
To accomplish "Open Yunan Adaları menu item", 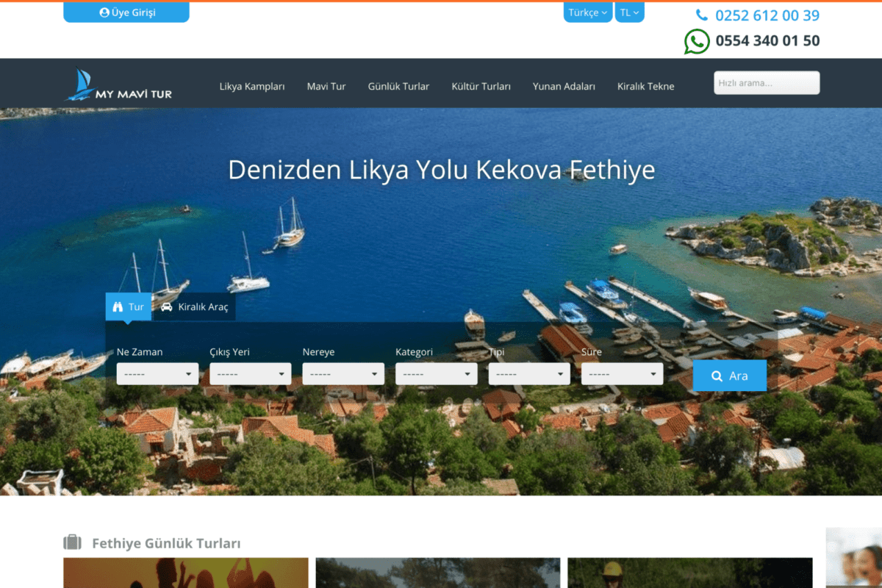I will [x=564, y=86].
